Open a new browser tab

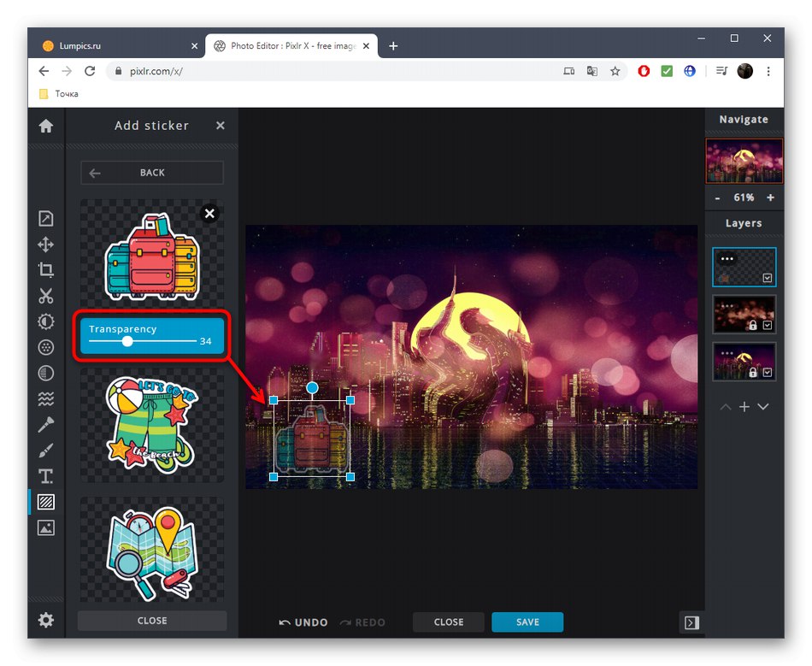coord(393,46)
